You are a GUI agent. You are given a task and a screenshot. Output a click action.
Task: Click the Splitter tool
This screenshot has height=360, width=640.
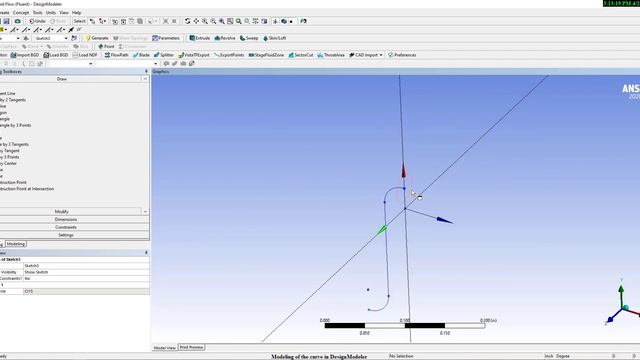164,55
